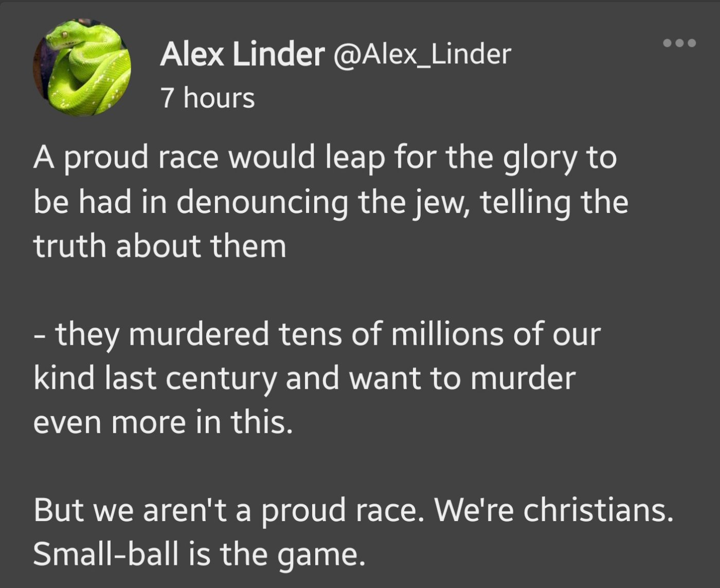Click the green snake profile avatar
The width and height of the screenshot is (720, 588).
[82, 67]
